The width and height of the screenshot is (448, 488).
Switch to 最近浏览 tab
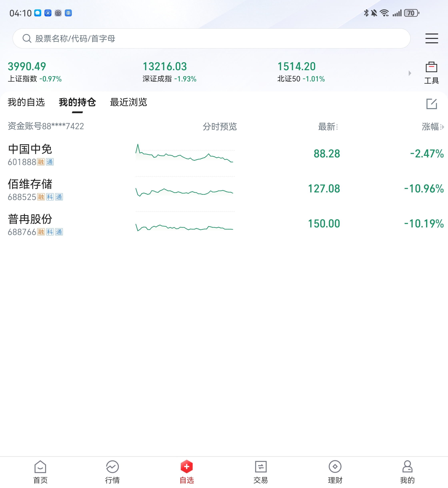point(128,102)
